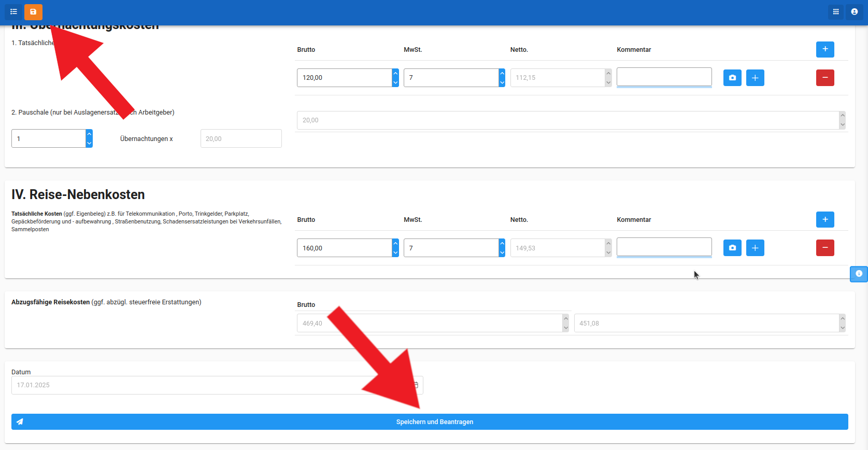Click blue plus beside camera in 120,00 row
This screenshot has height=450, width=868.
(x=755, y=78)
